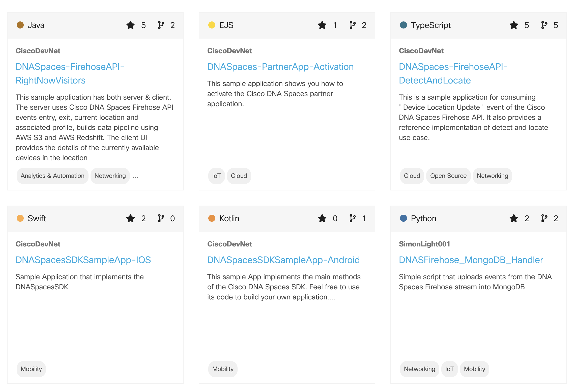
Task: Select Cloud tag on the TypeScript card
Action: click(x=412, y=176)
